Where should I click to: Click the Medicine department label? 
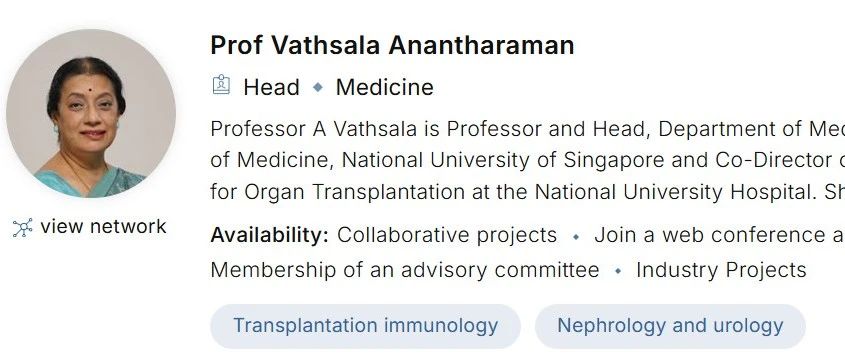click(385, 87)
